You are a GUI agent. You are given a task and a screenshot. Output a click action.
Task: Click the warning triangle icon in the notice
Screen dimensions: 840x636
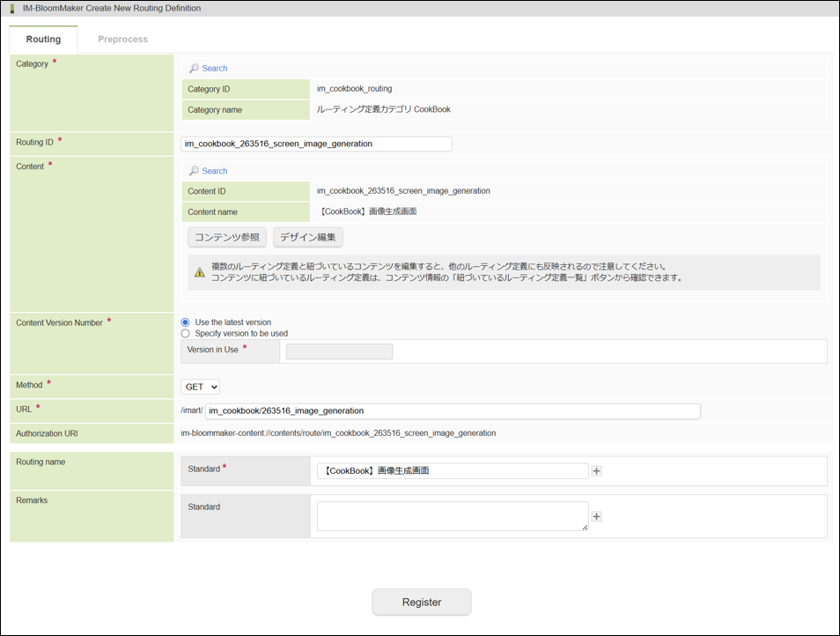tap(200, 272)
